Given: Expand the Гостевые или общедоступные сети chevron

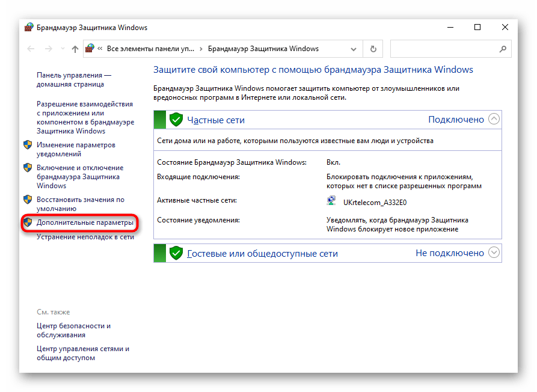Looking at the screenshot, I should [x=494, y=253].
